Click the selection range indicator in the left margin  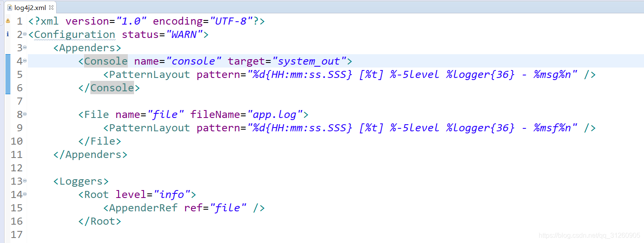pos(7,73)
